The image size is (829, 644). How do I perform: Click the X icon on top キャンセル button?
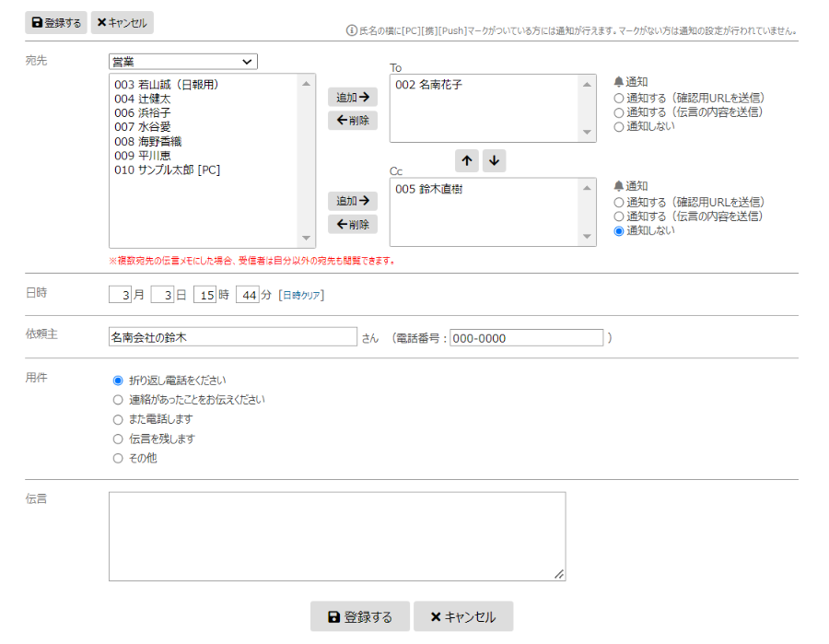[102, 22]
